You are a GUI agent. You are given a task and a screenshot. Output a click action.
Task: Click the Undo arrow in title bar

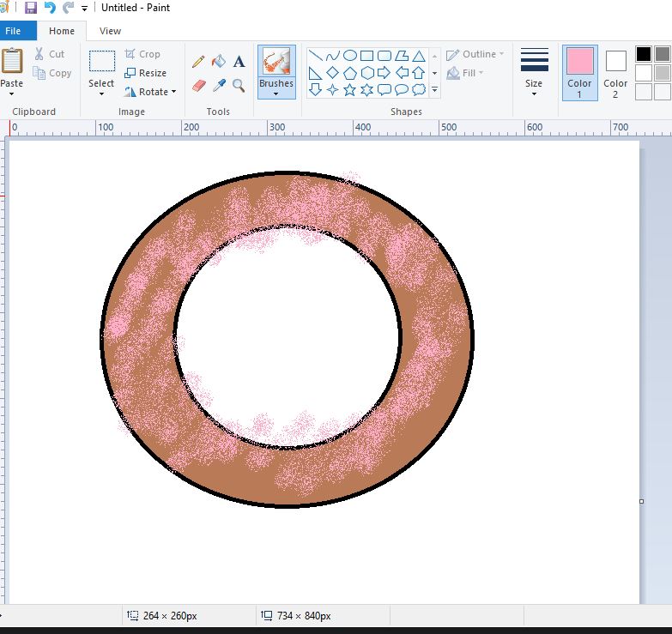[50, 8]
